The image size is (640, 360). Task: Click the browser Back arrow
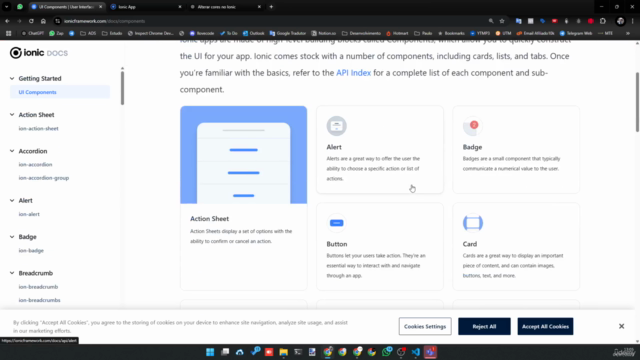7,21
